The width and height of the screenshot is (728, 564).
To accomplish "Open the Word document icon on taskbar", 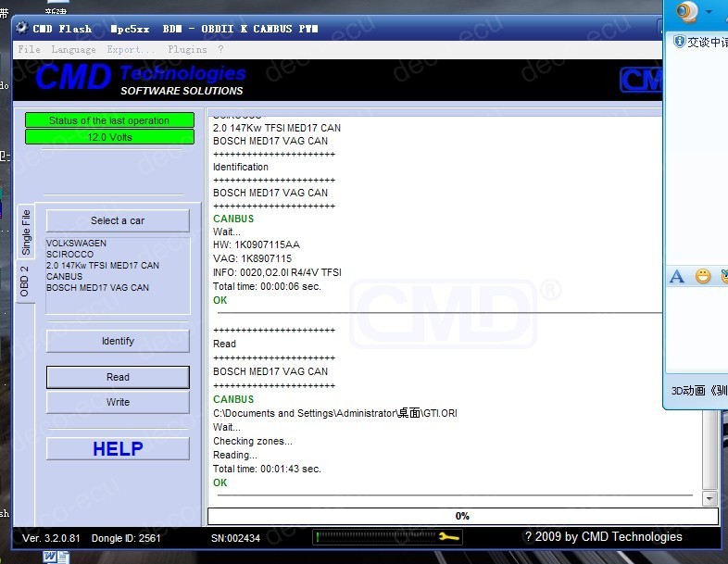I will click(x=56, y=557).
